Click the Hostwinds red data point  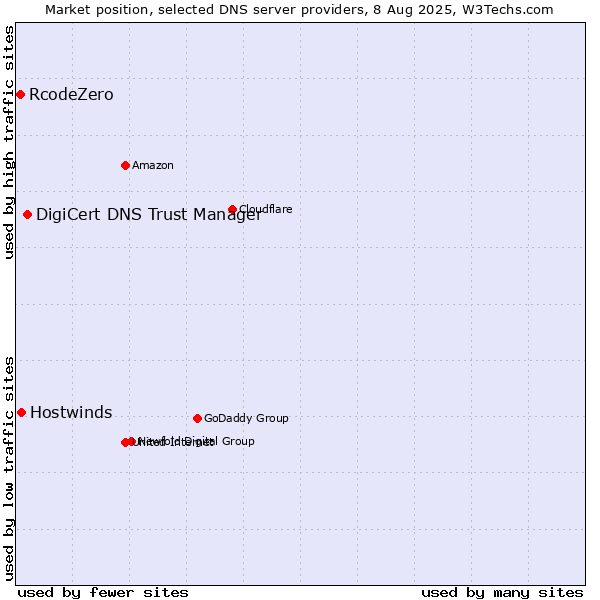[21, 412]
